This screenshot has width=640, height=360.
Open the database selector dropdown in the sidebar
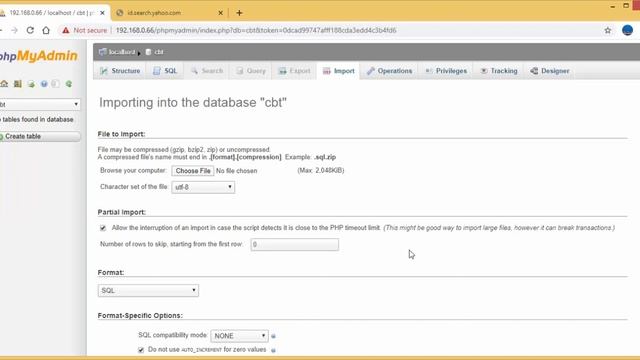(40, 104)
